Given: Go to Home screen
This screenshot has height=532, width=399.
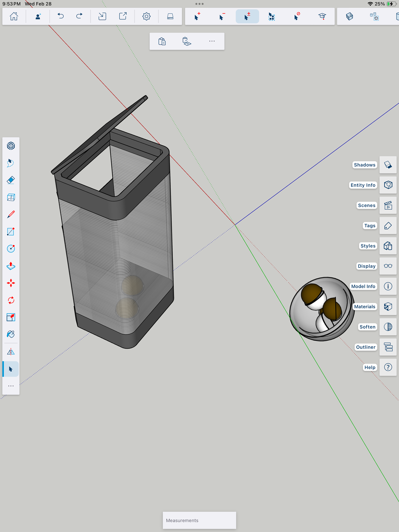Looking at the screenshot, I should (x=14, y=16).
